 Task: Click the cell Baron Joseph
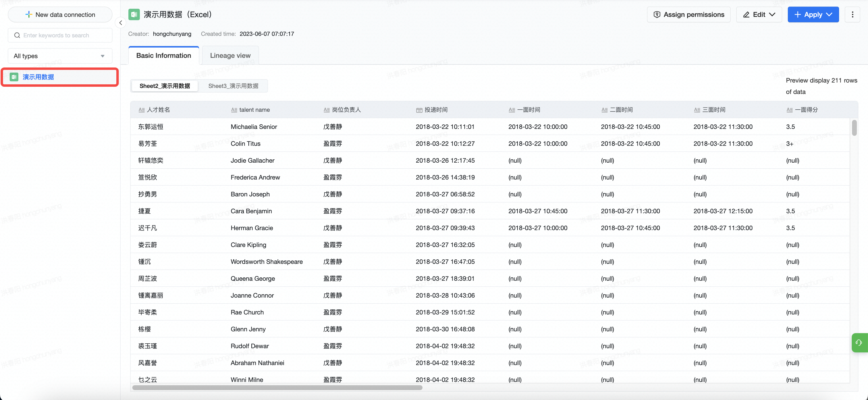coord(250,194)
